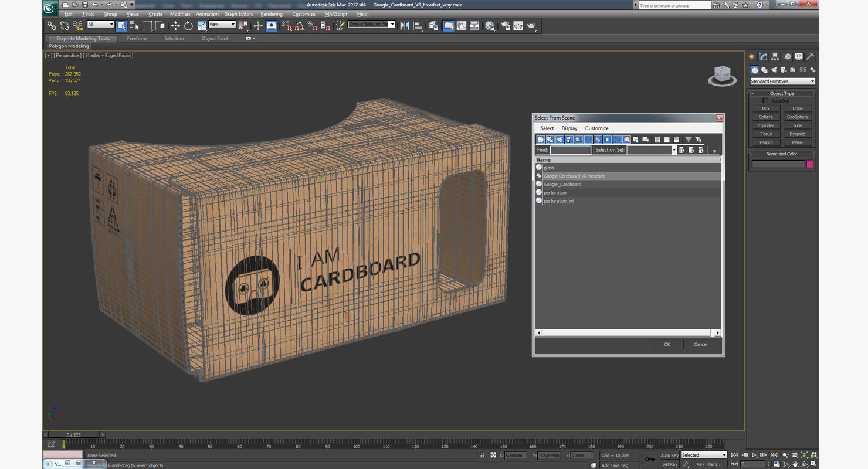Activate the Select Object tool
Screen dimensions: 868x469
click(121, 26)
